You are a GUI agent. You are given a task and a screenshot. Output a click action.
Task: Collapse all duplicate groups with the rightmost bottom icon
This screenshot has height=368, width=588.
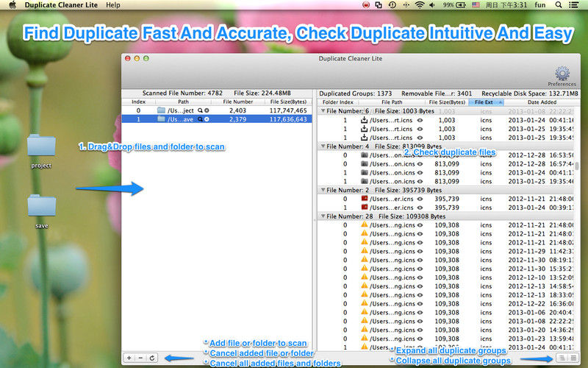[x=573, y=358]
